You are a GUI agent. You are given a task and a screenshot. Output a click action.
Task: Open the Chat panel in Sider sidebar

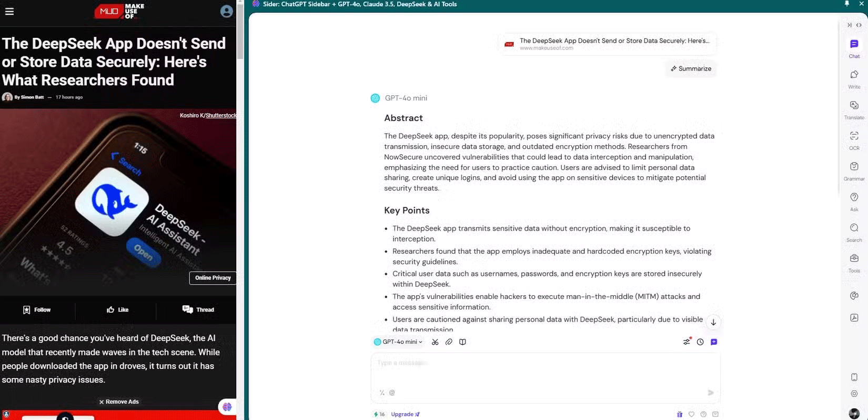(854, 48)
